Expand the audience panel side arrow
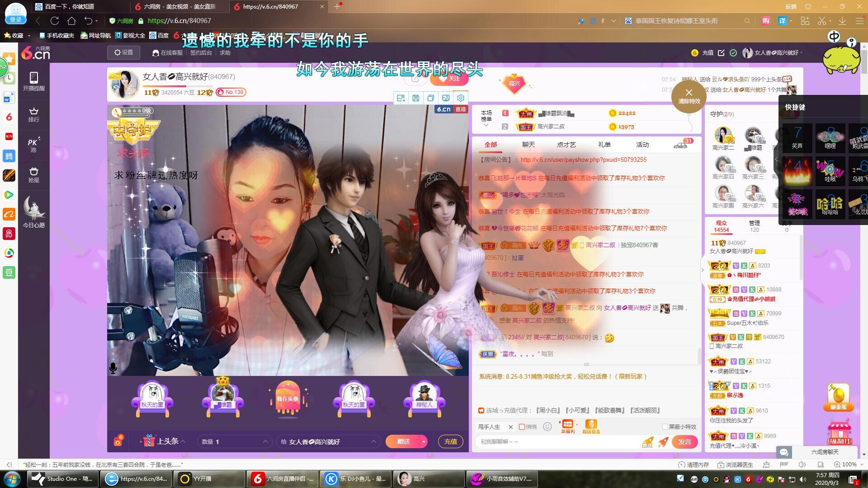 [702, 270]
